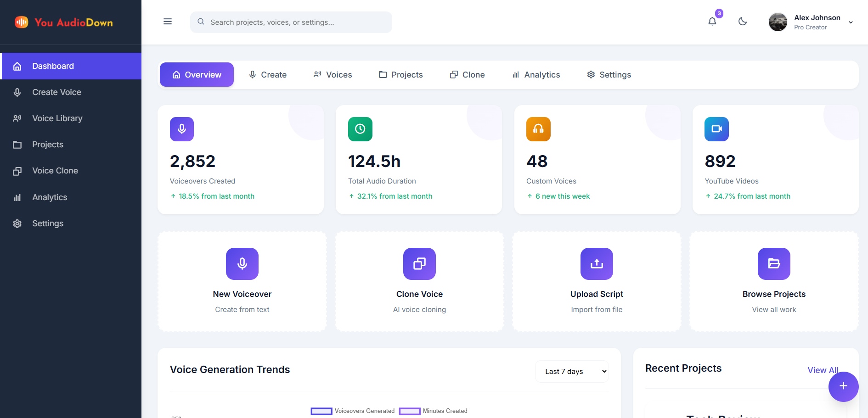Click the Clone Voice copy icon
The width and height of the screenshot is (868, 418).
419,264
